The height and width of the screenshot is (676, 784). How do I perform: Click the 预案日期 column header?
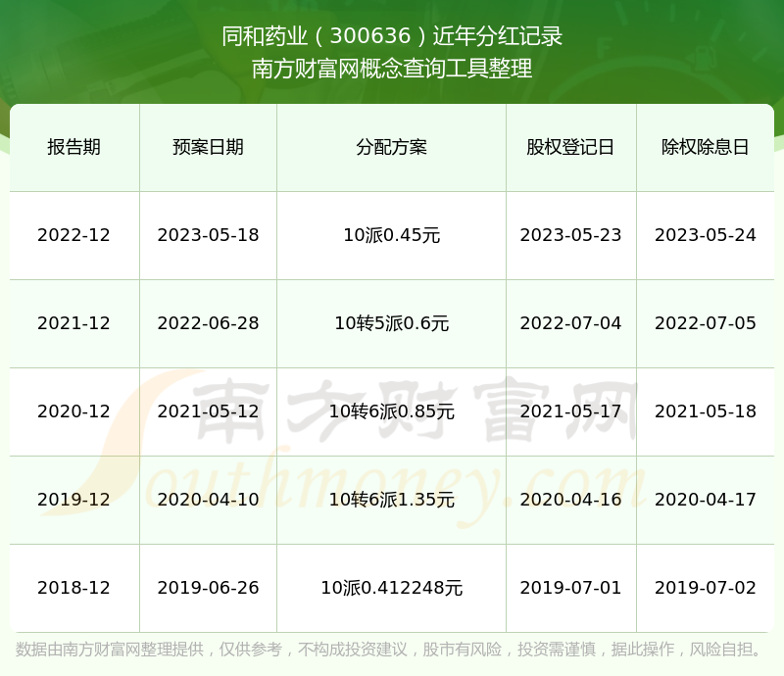[x=208, y=147]
